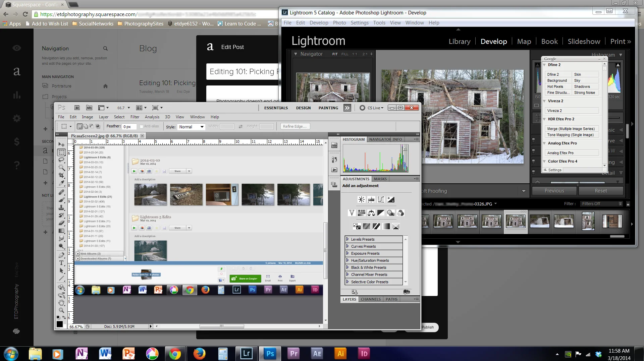644x361 pixels.
Task: Choose the Intersect with selection mode button
Action: [98, 126]
